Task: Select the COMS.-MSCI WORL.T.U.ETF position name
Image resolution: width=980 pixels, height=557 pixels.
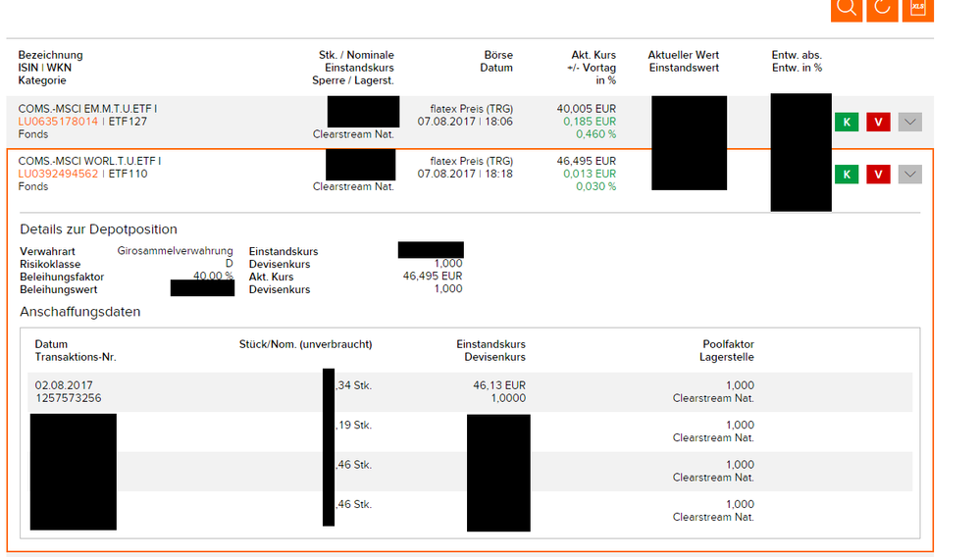Action: pyautogui.click(x=89, y=161)
